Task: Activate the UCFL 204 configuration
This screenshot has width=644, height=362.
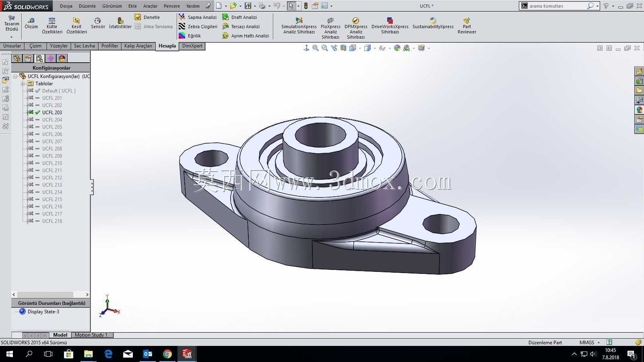Action: click(x=52, y=119)
